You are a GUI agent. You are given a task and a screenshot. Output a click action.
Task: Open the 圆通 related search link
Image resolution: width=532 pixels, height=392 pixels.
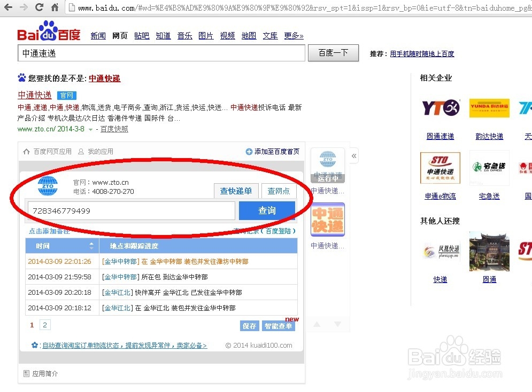[489, 279]
